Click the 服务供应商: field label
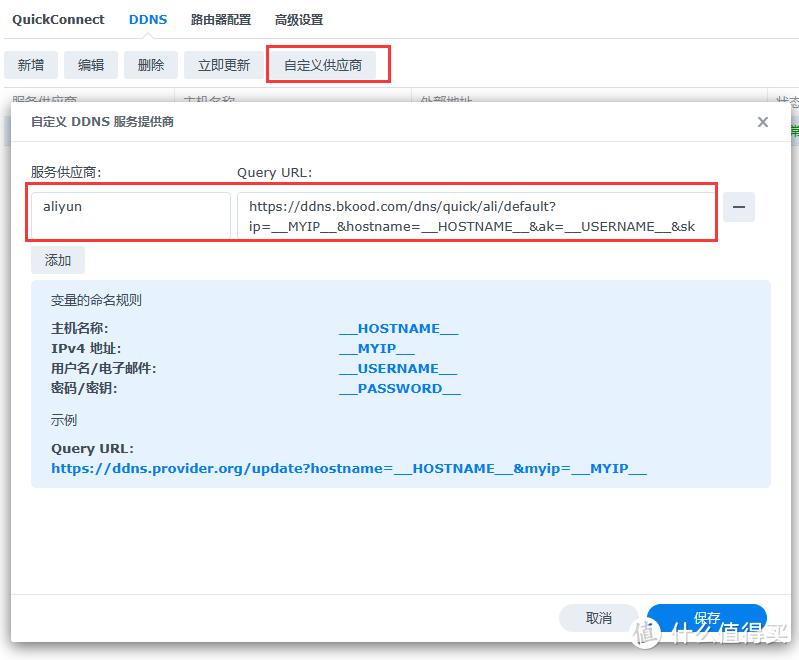Viewport: 799px width, 660px height. click(66, 172)
